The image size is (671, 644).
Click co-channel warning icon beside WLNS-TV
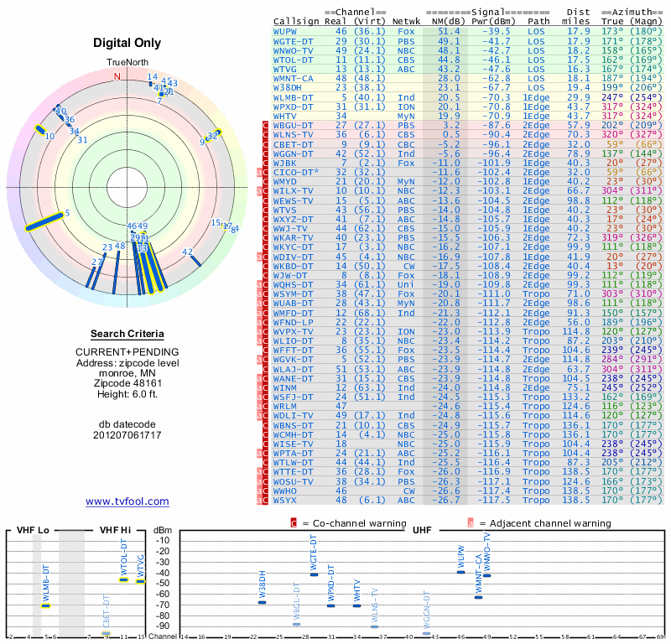[x=265, y=135]
